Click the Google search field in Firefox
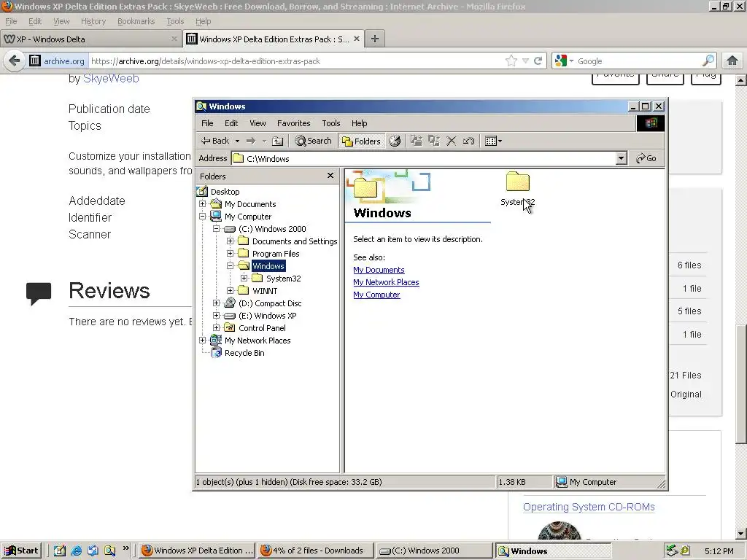 click(x=638, y=61)
